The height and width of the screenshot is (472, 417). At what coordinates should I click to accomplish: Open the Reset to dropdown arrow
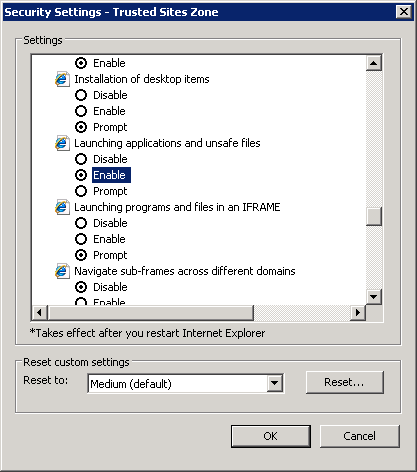pos(275,383)
